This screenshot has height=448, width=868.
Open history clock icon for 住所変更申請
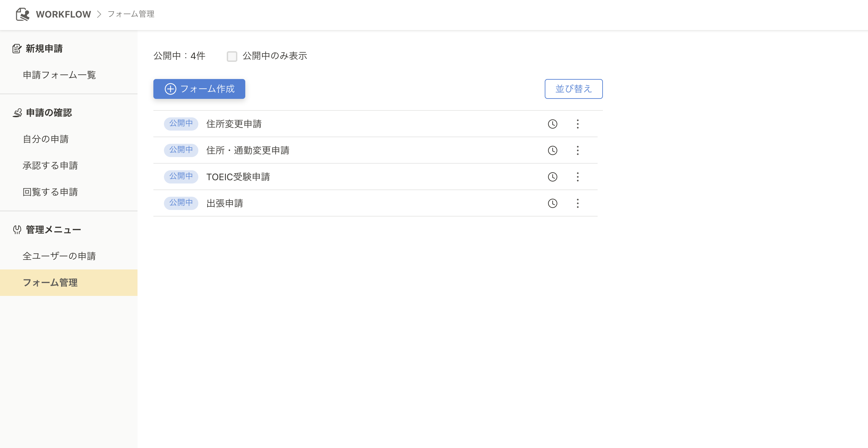pyautogui.click(x=552, y=124)
